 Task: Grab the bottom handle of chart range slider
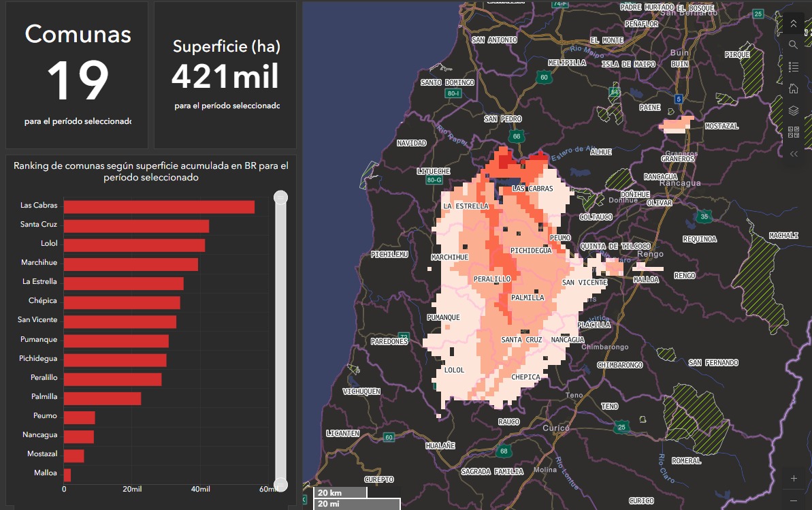pyautogui.click(x=280, y=485)
